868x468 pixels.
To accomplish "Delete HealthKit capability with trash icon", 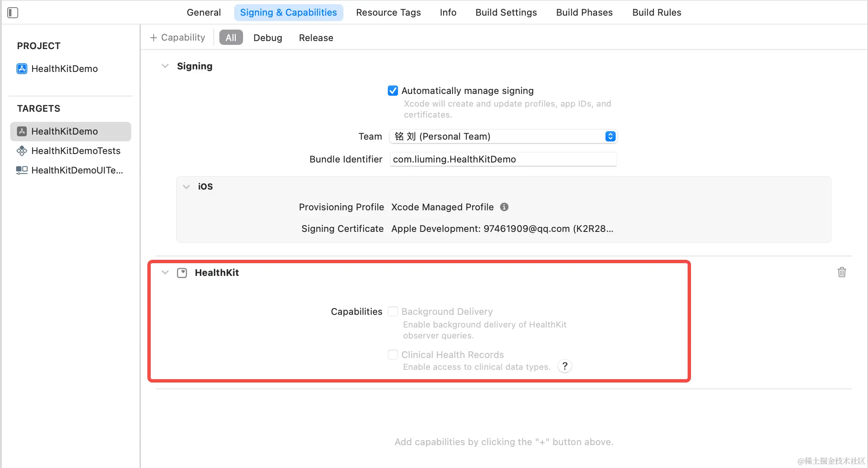I will (x=841, y=272).
